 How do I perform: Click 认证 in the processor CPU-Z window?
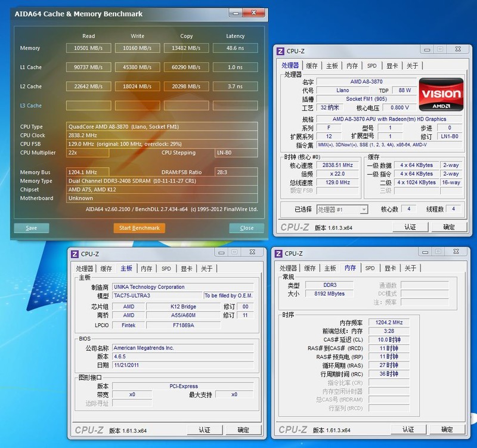pyautogui.click(x=410, y=227)
